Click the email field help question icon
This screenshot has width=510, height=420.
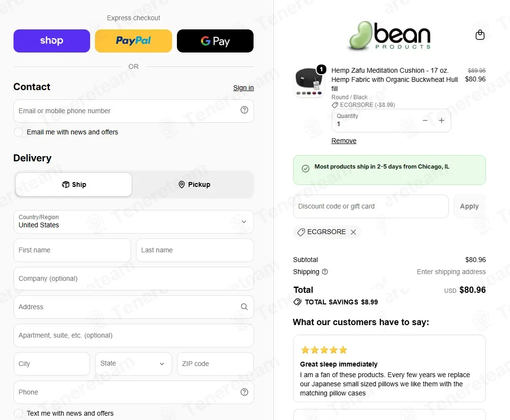[x=244, y=110]
